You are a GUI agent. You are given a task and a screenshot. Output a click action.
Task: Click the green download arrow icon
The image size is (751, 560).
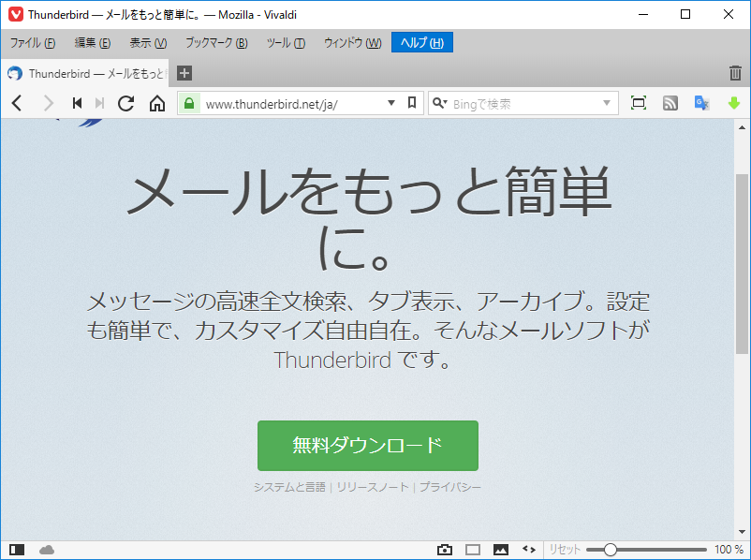click(x=734, y=103)
